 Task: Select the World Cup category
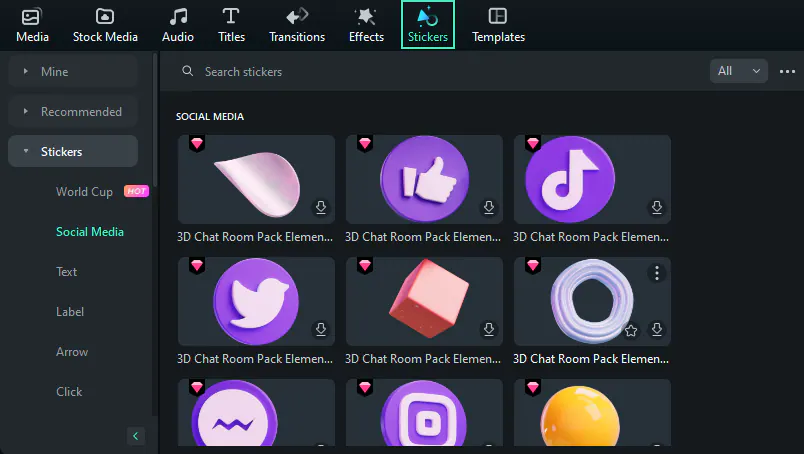(84, 192)
